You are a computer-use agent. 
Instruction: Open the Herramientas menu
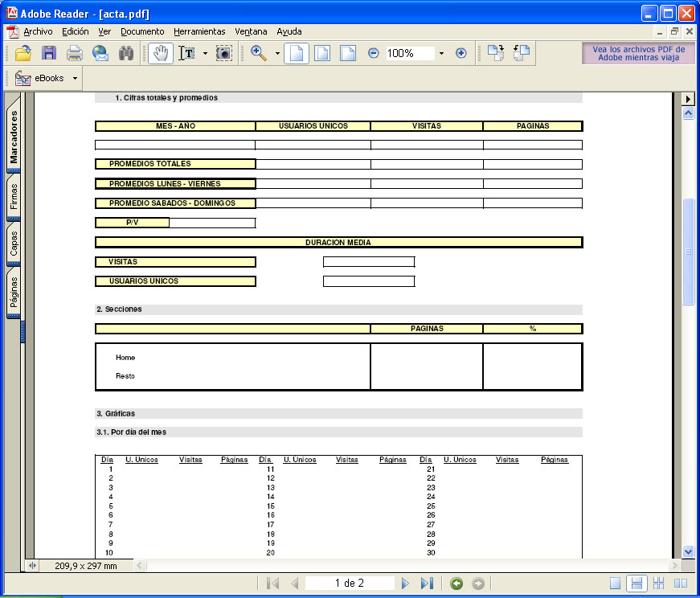pyautogui.click(x=199, y=31)
